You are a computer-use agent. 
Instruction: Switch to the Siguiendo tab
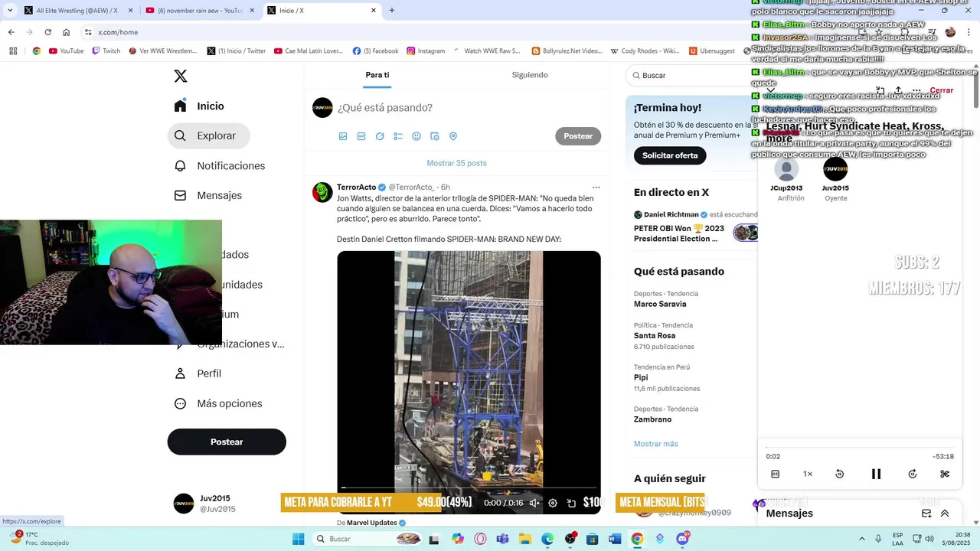click(x=530, y=75)
